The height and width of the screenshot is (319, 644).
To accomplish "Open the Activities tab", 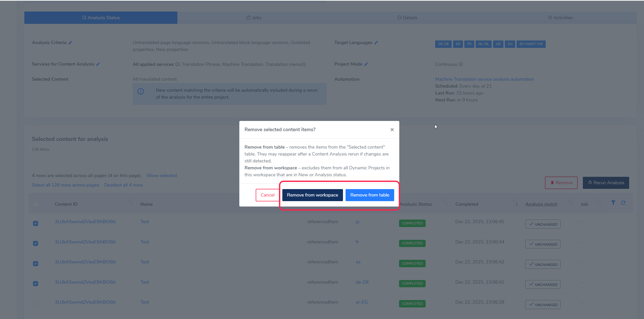I will click(x=560, y=18).
